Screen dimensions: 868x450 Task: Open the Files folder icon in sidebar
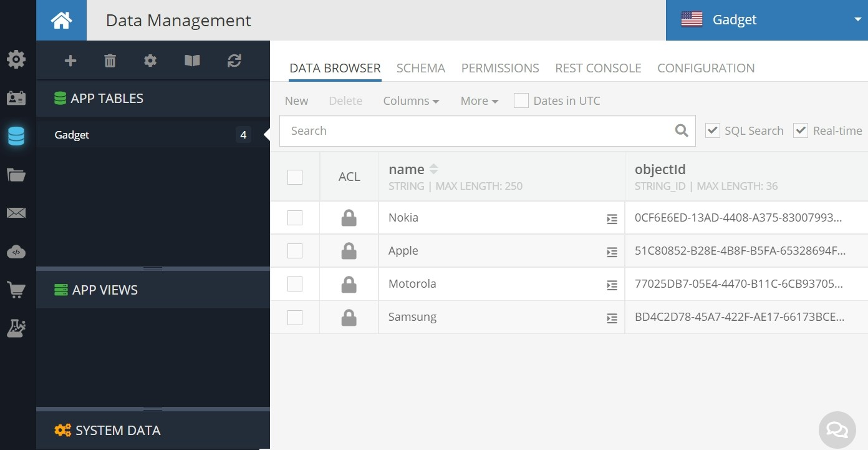pos(16,175)
